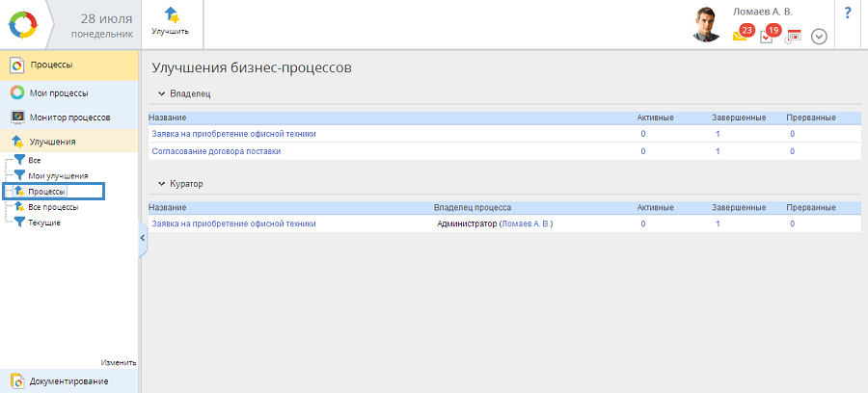Select Текущие filter in tree
Viewport: 868px width, 393px height.
[x=44, y=223]
